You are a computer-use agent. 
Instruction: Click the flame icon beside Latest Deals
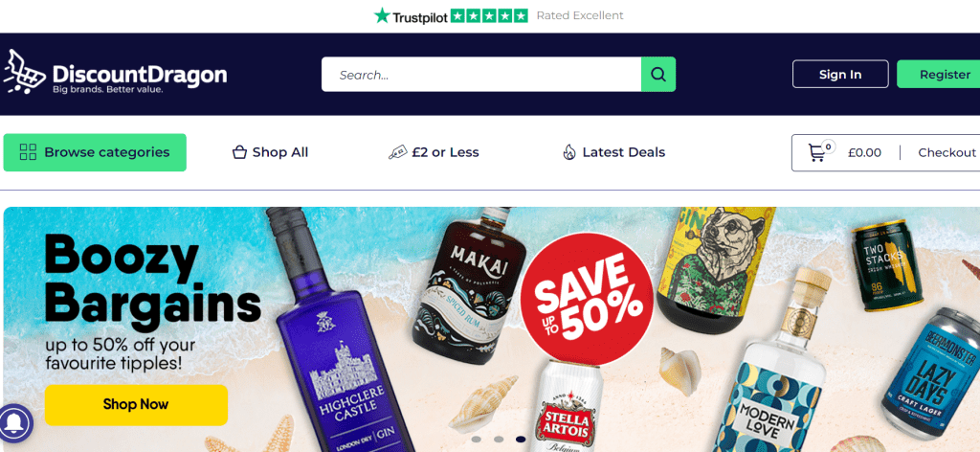point(568,152)
